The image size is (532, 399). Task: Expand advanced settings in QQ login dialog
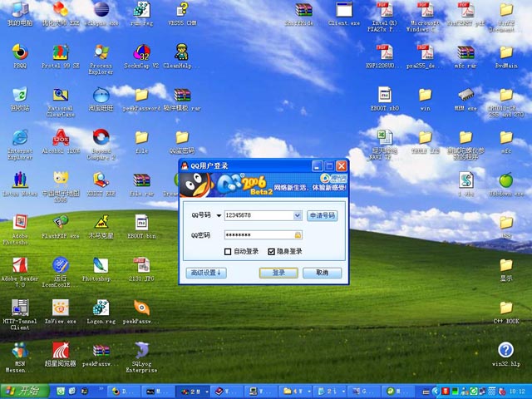206,273
